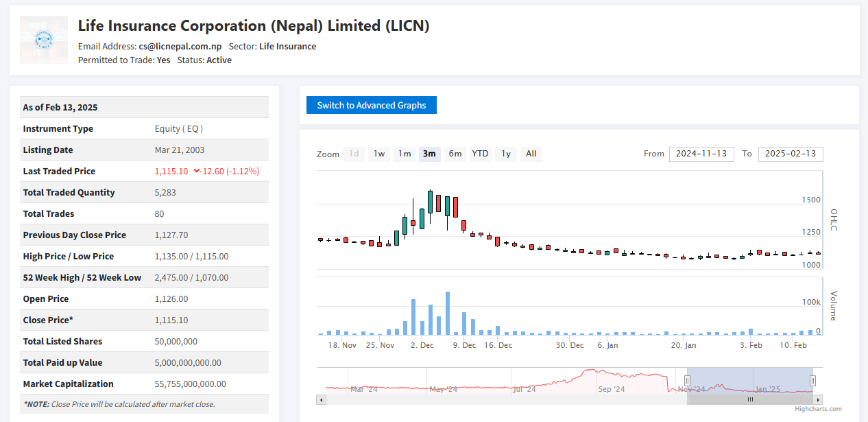868x422 pixels.
Task: Click "Mar '24" in the navigator
Action: pyautogui.click(x=364, y=389)
